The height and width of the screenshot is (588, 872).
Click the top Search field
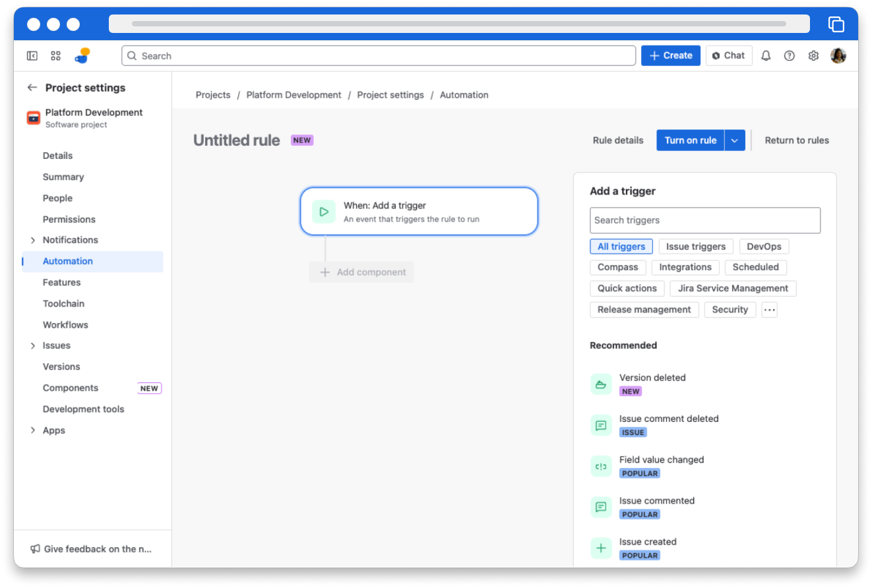pyautogui.click(x=379, y=55)
